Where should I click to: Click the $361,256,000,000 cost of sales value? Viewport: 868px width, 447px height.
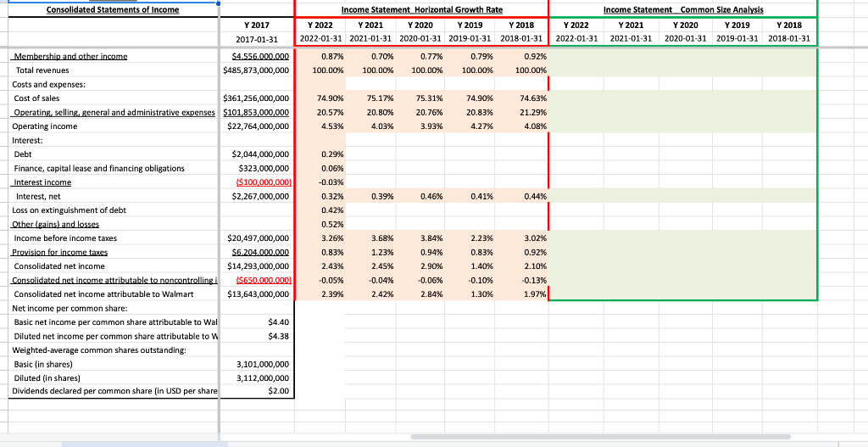(256, 98)
